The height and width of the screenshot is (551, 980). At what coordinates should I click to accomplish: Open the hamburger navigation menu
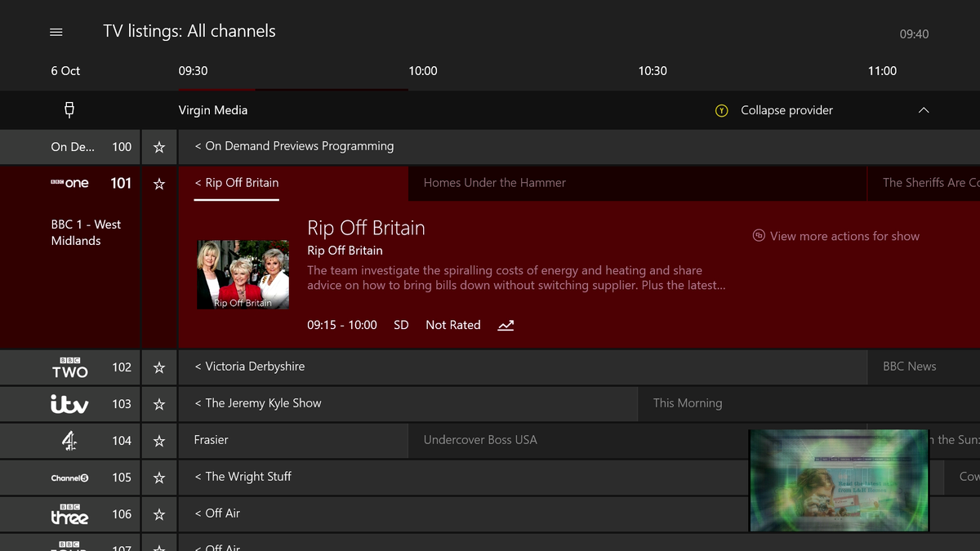click(x=56, y=32)
